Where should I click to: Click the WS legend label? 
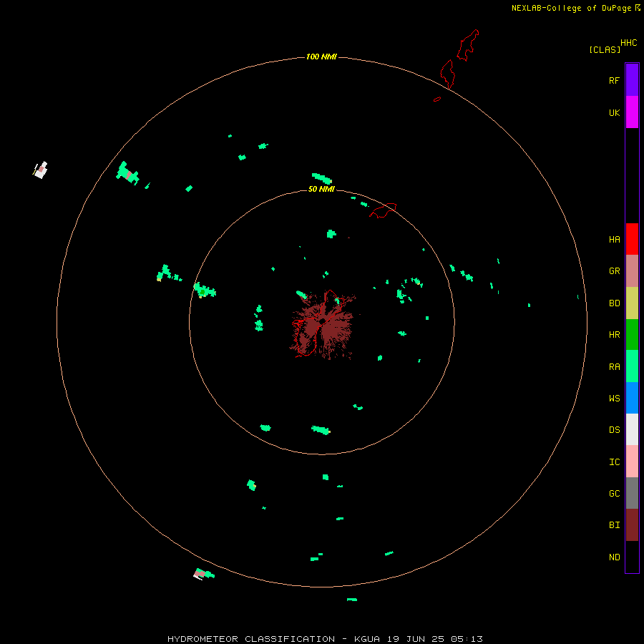tap(614, 398)
